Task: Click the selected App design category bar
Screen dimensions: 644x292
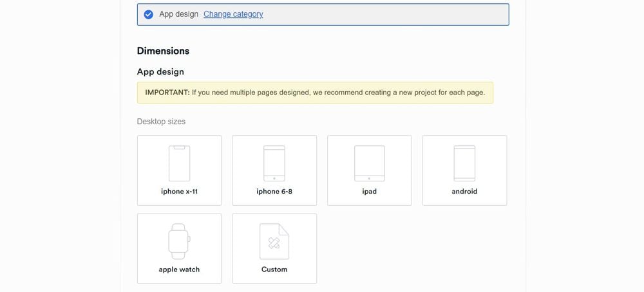Action: [x=323, y=14]
